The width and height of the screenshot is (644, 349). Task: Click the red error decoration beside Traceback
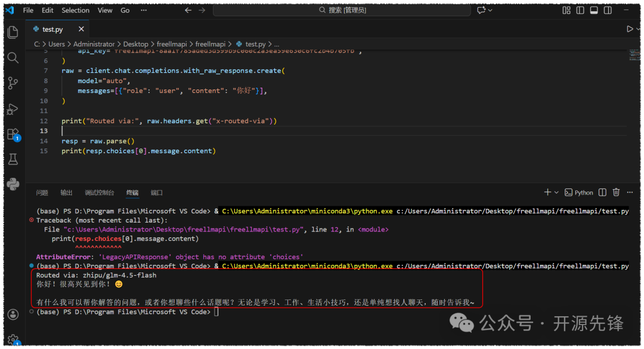pyautogui.click(x=32, y=220)
